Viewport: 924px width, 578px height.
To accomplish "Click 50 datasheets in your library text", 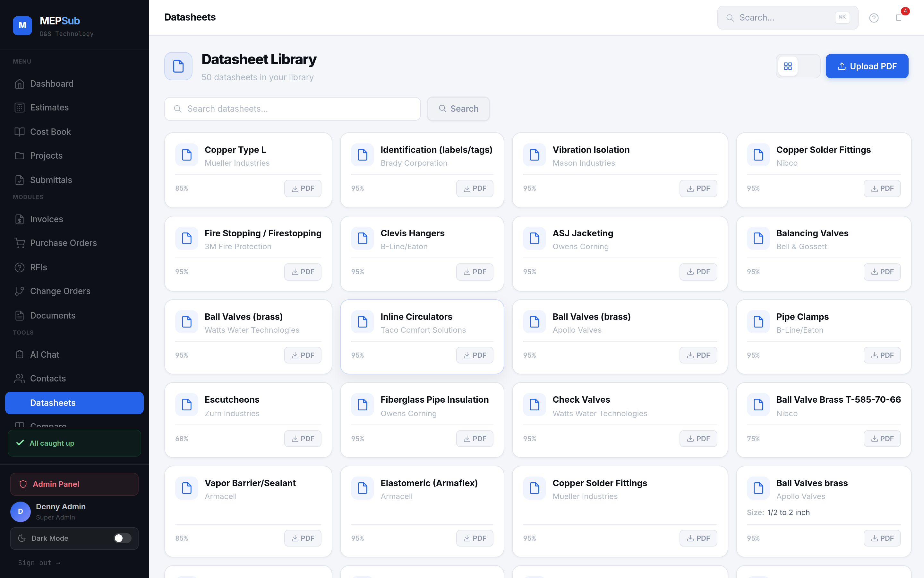I will [257, 78].
